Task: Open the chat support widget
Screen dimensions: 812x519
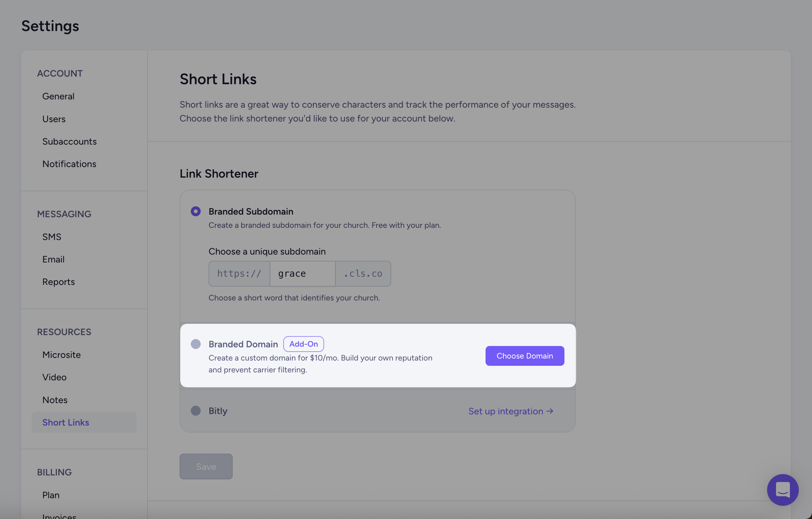Action: [782, 490]
